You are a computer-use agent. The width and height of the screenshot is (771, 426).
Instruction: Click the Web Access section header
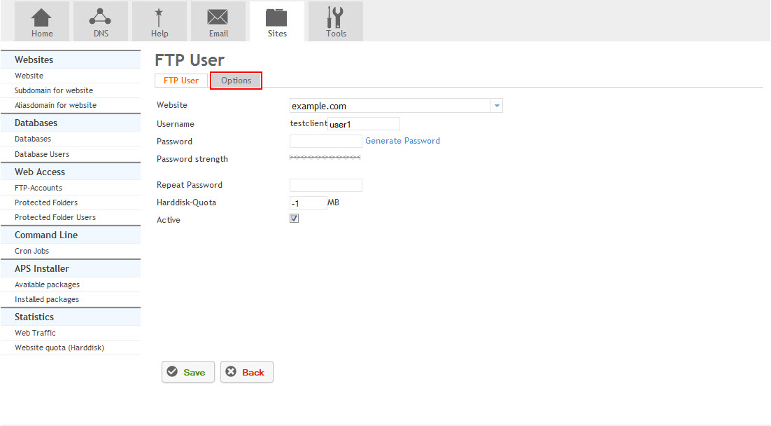pyautogui.click(x=71, y=172)
